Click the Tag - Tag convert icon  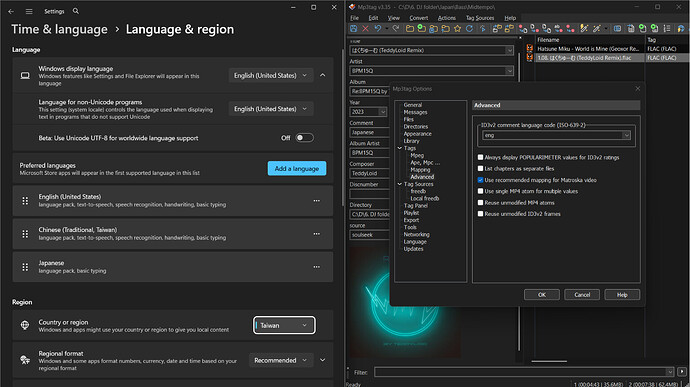pyautogui.click(x=570, y=29)
